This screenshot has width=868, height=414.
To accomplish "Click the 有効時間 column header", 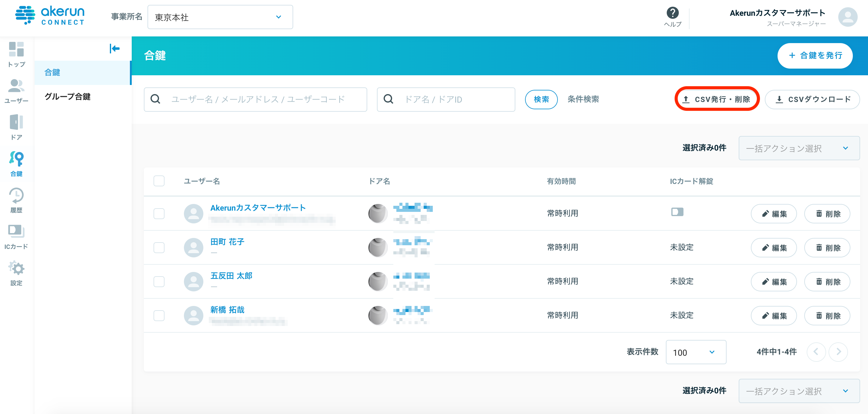I will tap(561, 181).
